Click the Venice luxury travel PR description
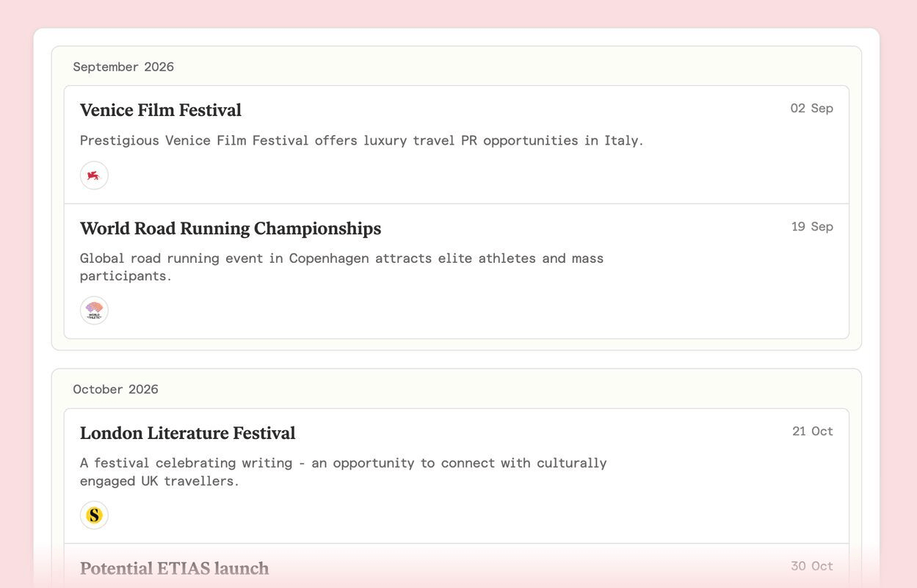The height and width of the screenshot is (588, 917). (361, 140)
